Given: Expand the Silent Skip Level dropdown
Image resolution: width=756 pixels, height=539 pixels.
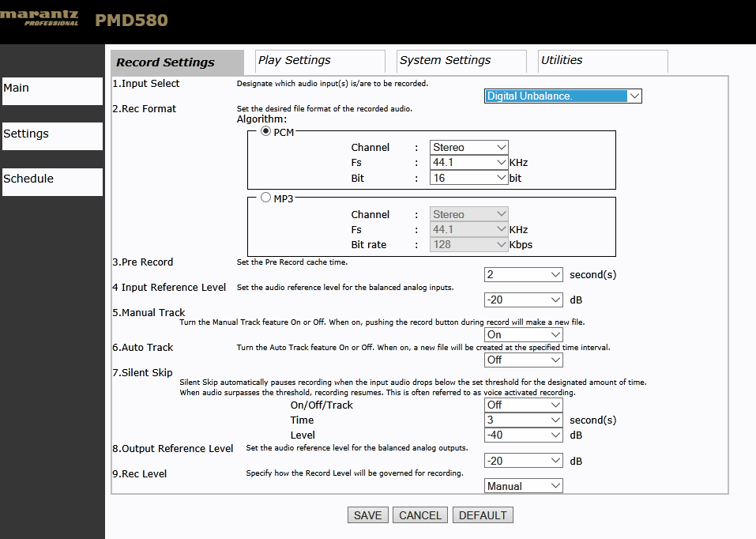Looking at the screenshot, I should [523, 435].
